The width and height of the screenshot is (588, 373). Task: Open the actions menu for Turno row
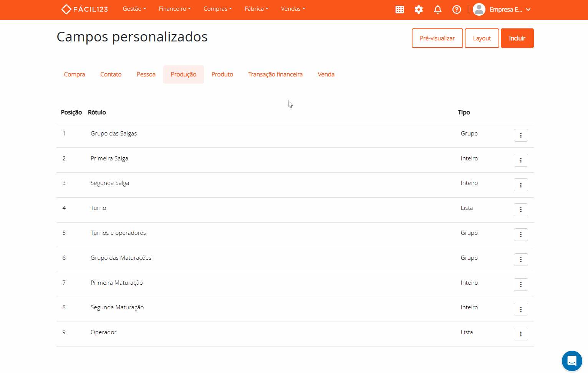click(x=521, y=210)
